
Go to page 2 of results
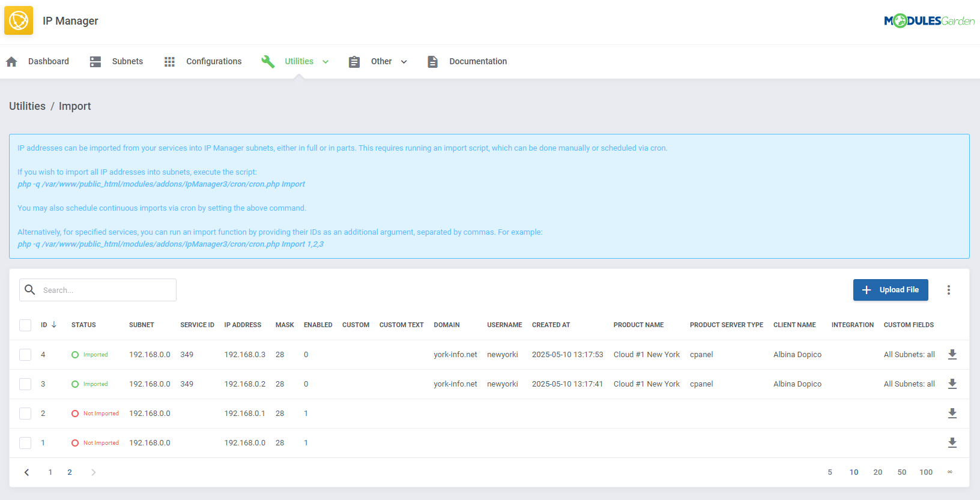(x=70, y=472)
